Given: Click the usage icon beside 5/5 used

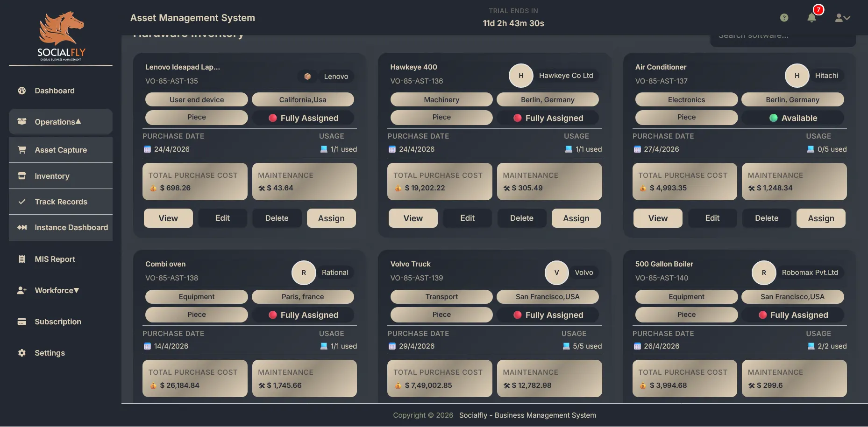Looking at the screenshot, I should pos(566,346).
